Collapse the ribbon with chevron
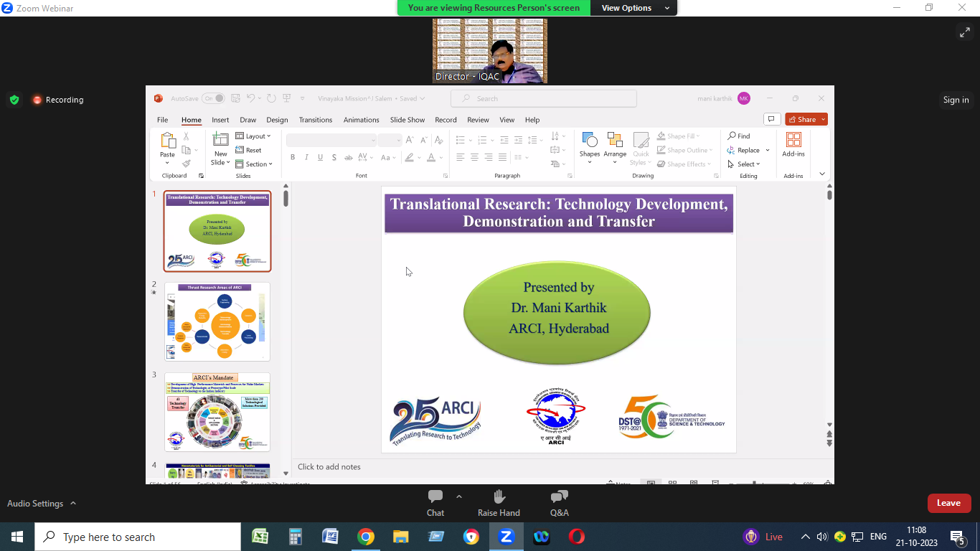The image size is (980, 551). pos(822,174)
